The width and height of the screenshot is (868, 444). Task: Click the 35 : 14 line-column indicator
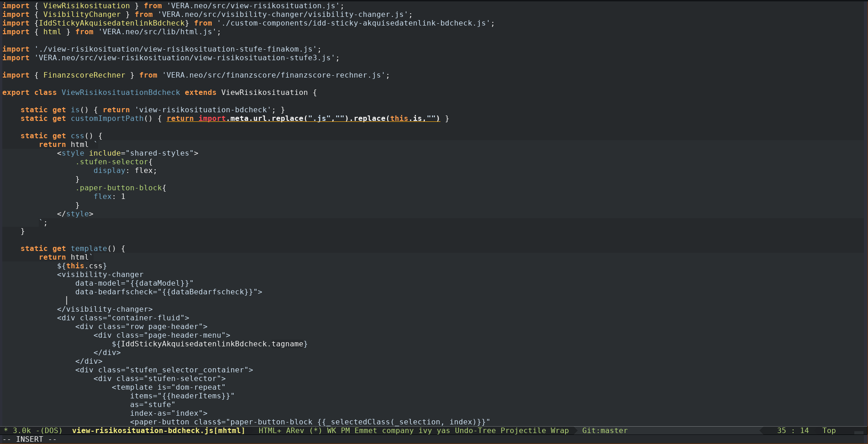pyautogui.click(x=793, y=430)
